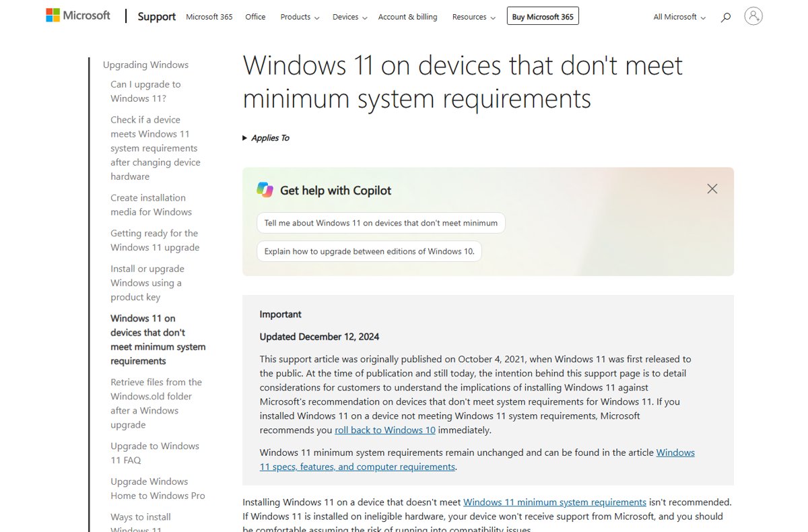Open Ways to install Windows 11 sidebar link
The height and width of the screenshot is (532, 808).
click(x=141, y=523)
